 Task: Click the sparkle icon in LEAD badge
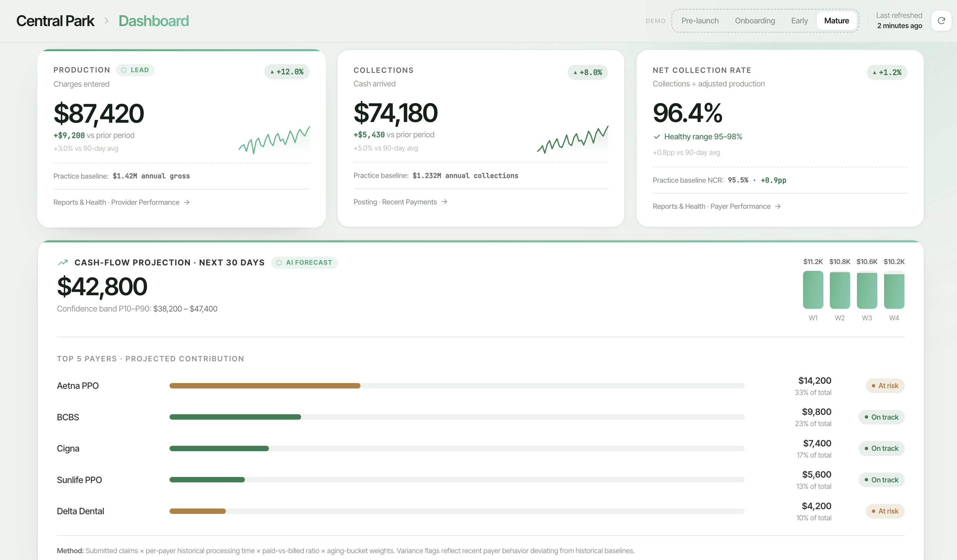[124, 70]
